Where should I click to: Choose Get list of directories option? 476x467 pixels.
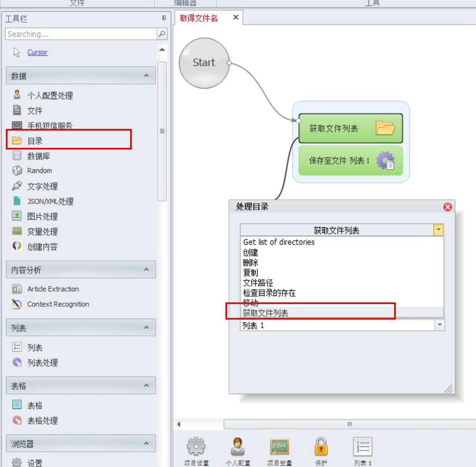[278, 242]
